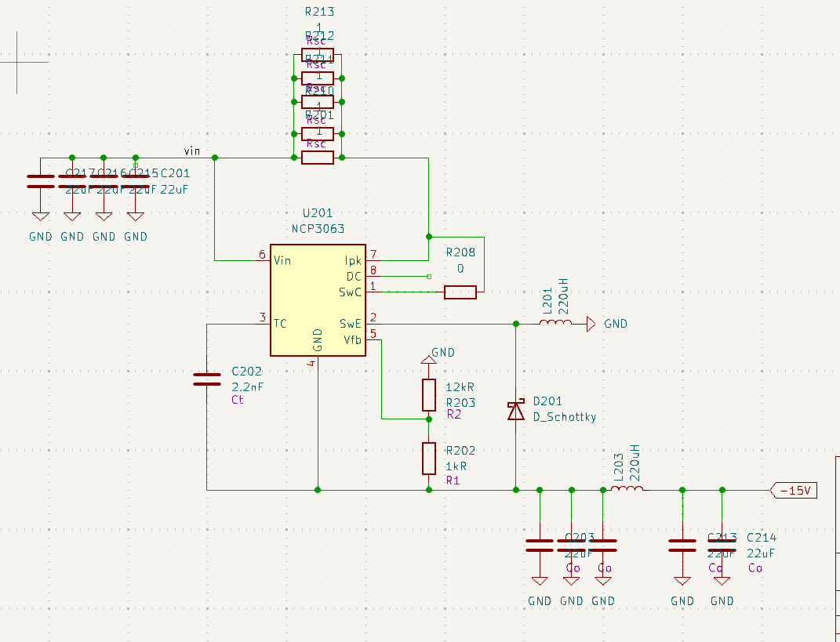This screenshot has height=642, width=840.
Task: Select the vin net label
Action: [x=192, y=151]
